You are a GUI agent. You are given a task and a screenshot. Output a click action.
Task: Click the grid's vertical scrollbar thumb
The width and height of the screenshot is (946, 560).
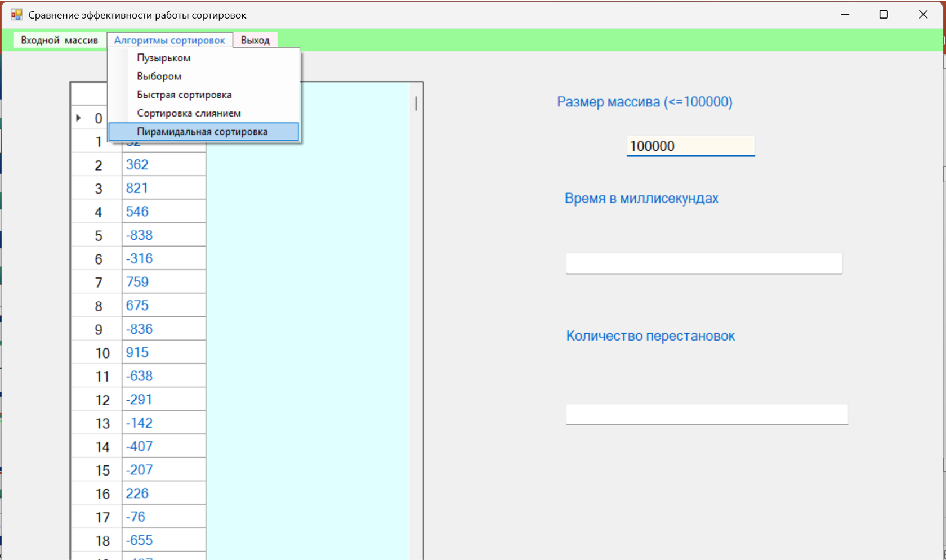pyautogui.click(x=416, y=104)
